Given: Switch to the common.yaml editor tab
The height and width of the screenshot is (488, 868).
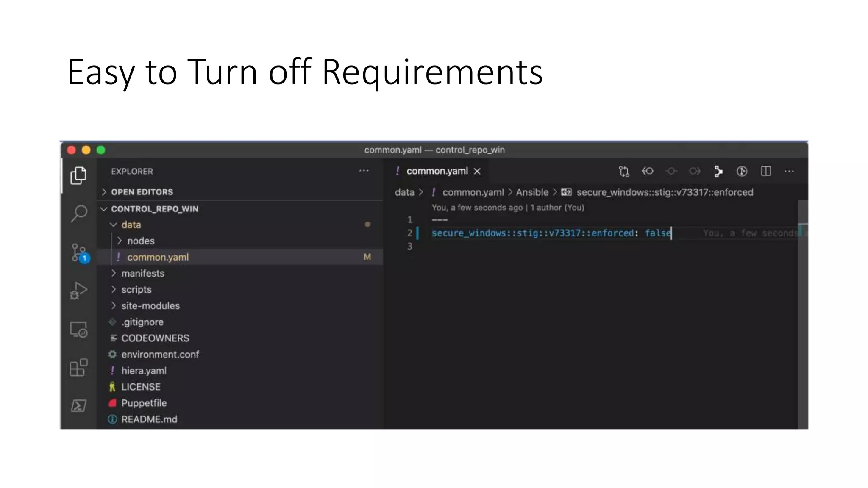Looking at the screenshot, I should point(437,171).
